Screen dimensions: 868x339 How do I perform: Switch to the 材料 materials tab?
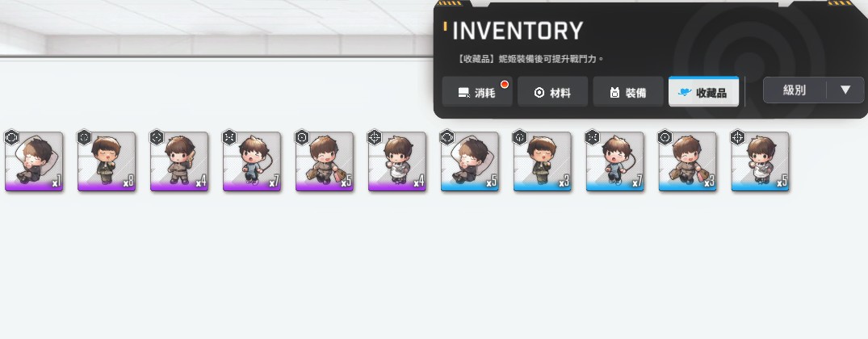point(552,92)
